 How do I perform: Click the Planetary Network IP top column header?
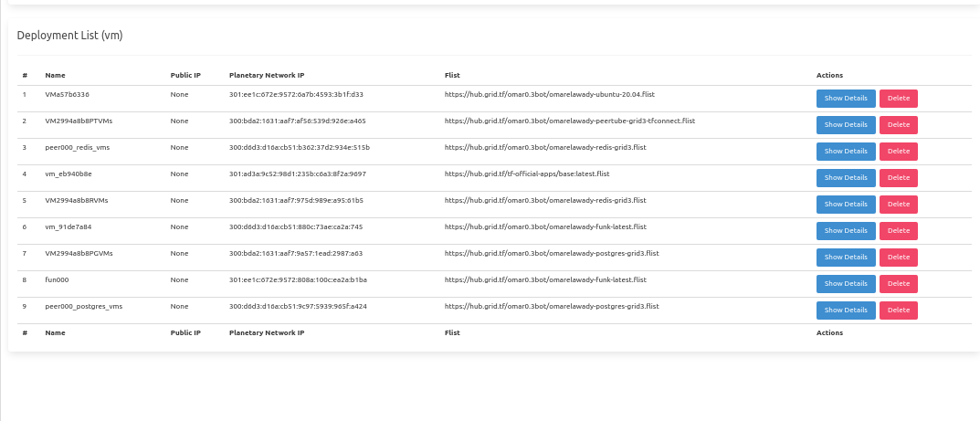(267, 75)
